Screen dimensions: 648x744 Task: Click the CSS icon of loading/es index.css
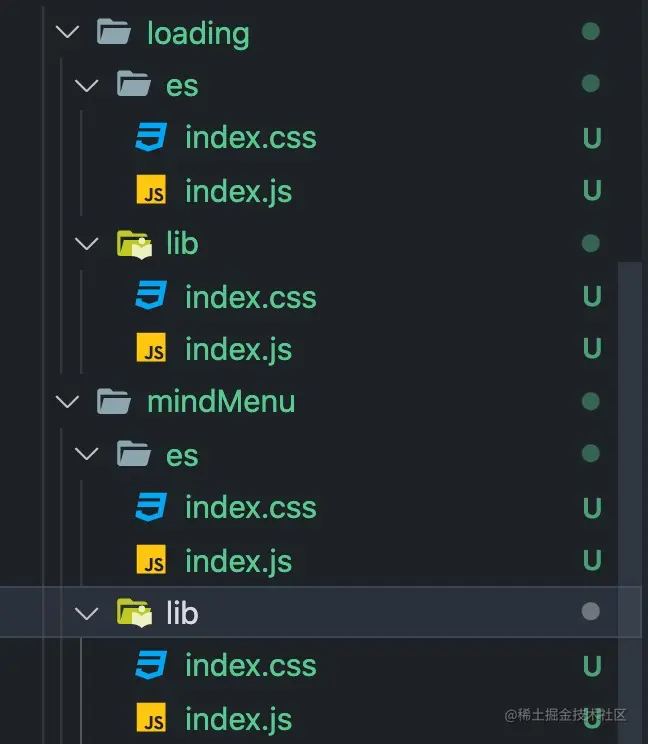(152, 137)
